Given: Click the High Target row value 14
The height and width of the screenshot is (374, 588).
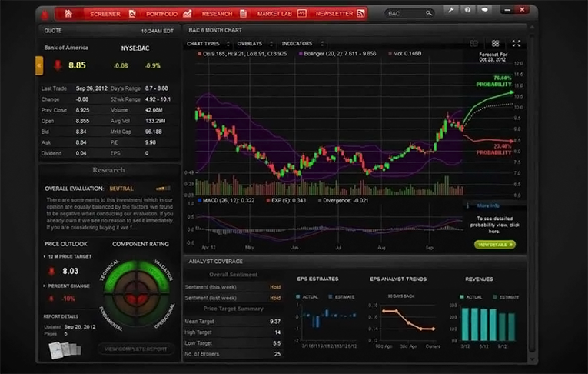Looking at the screenshot, I should (x=277, y=332).
